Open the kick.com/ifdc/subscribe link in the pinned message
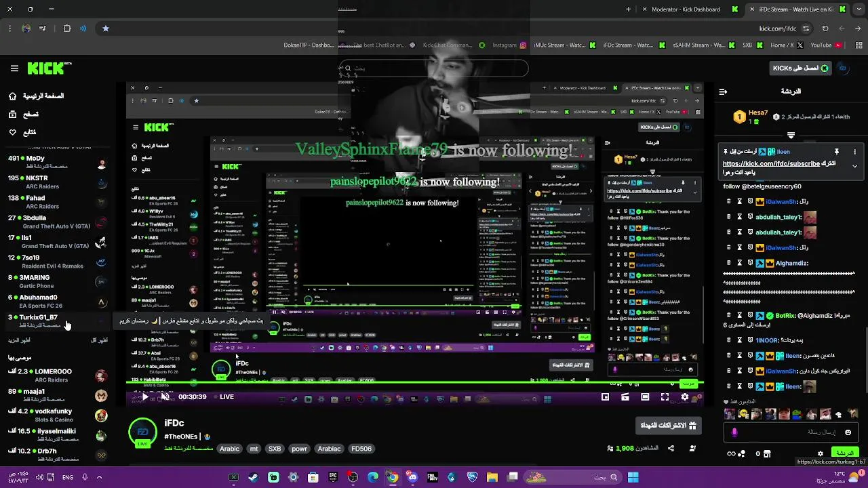 [771, 164]
